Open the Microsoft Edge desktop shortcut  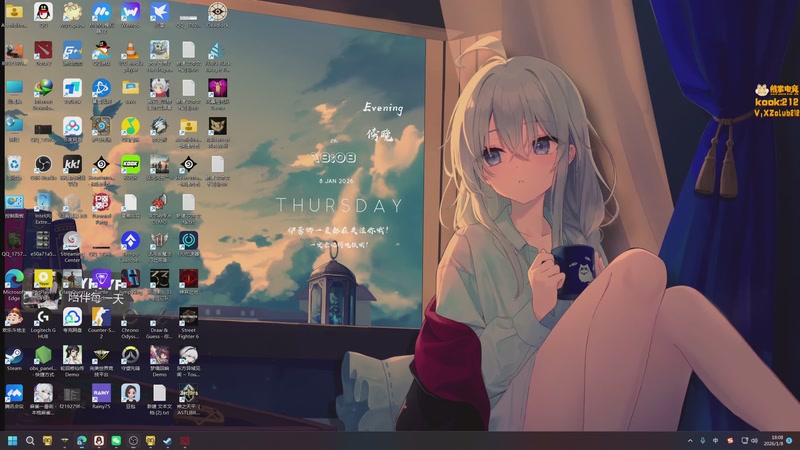[x=14, y=279]
